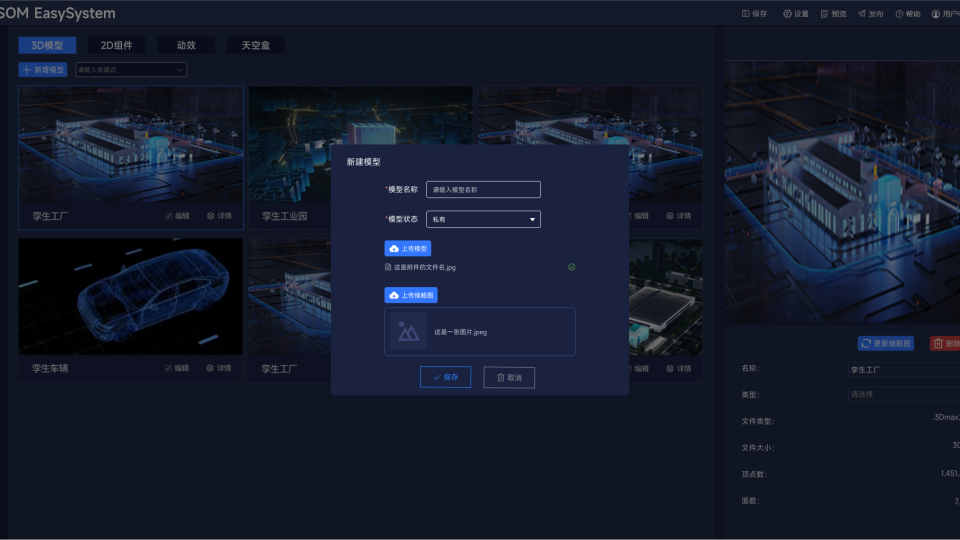Click image placeholder icon beside 这是一张图片.jpeg
This screenshot has width=960, height=540.
tap(408, 331)
